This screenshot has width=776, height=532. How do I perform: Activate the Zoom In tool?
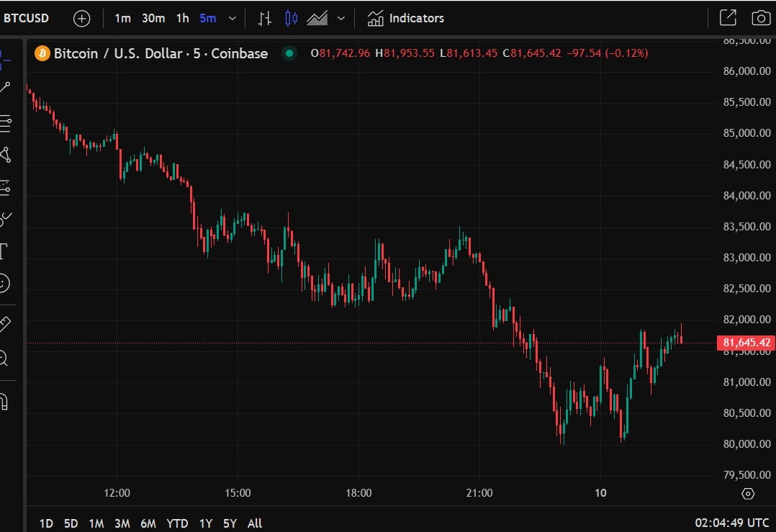click(4, 357)
